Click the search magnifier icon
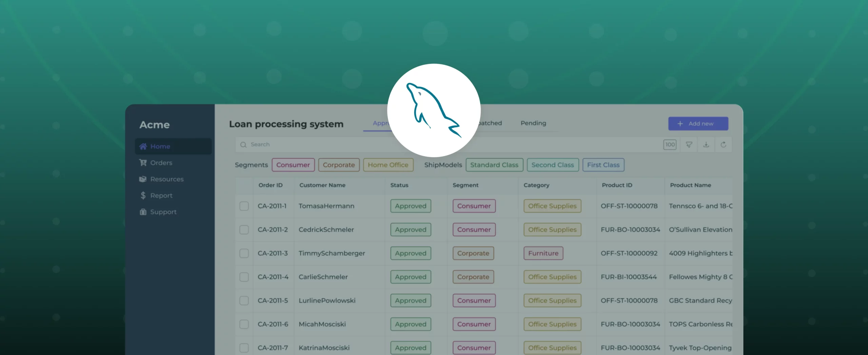The width and height of the screenshot is (868, 355). (244, 145)
